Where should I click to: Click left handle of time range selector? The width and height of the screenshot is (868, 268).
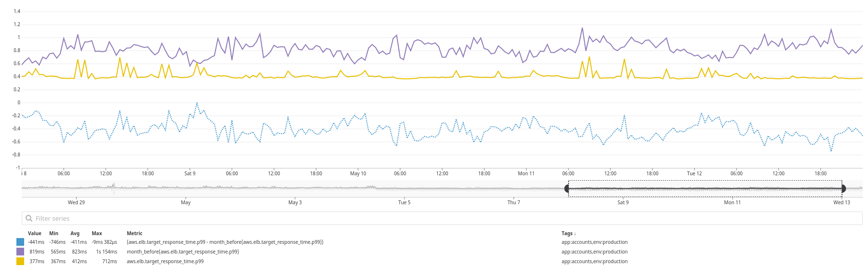568,188
